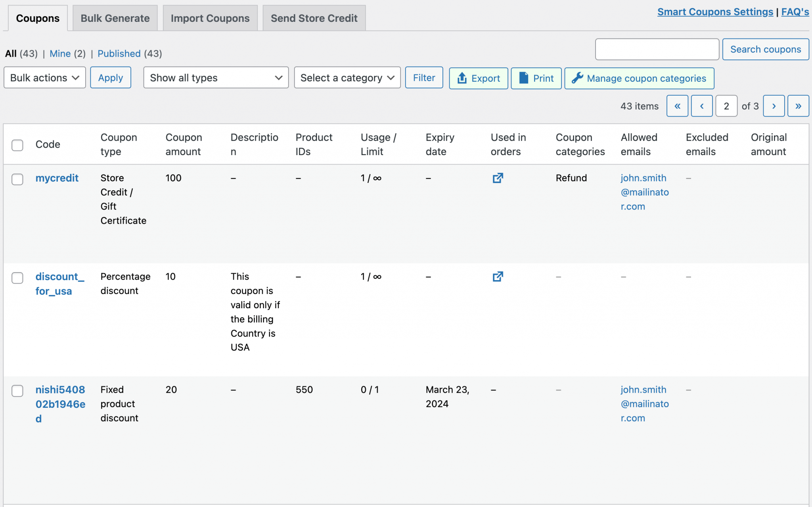Click the coupon search text field
The width and height of the screenshot is (812, 507).
657,49
